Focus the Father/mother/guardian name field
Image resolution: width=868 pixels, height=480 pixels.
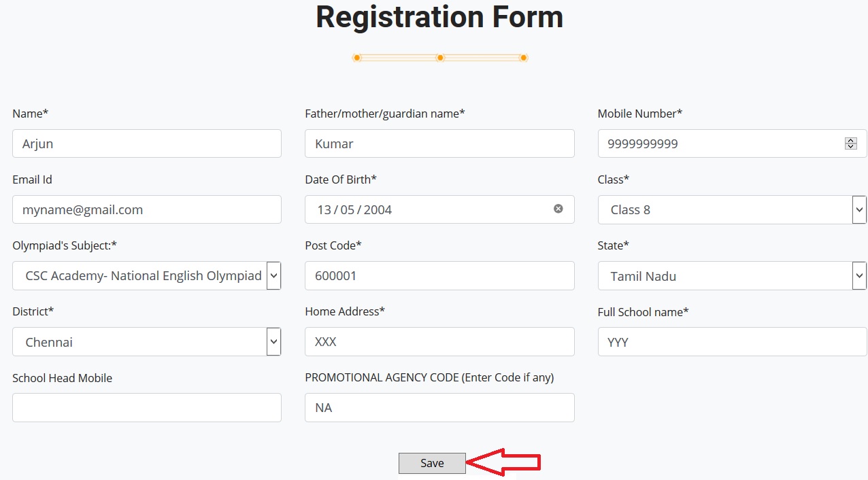click(x=439, y=143)
